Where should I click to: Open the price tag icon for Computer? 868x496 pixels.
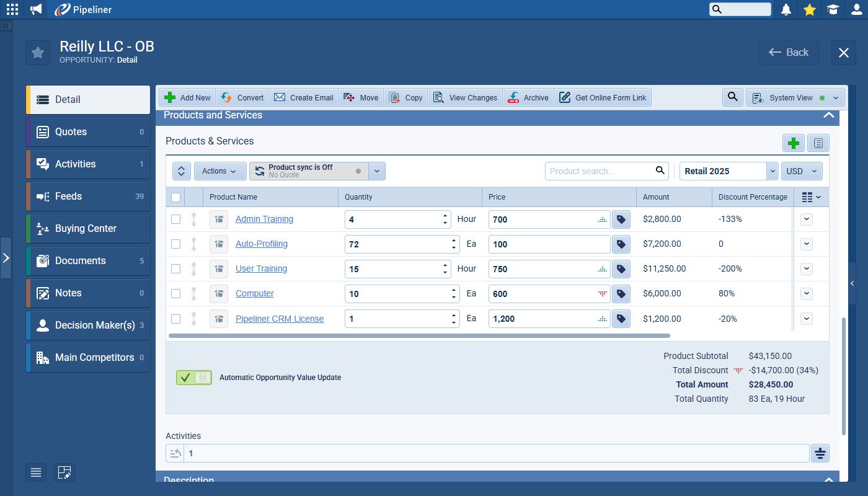click(621, 294)
